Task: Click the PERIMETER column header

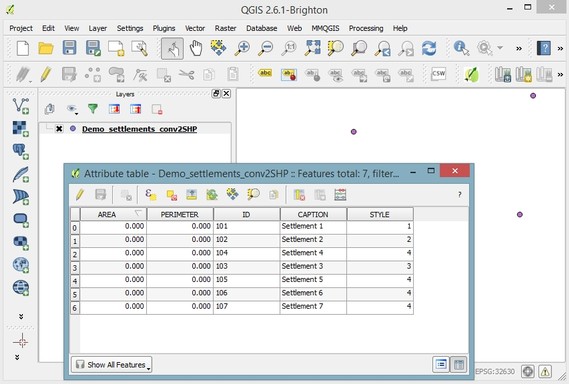Action: pos(180,214)
